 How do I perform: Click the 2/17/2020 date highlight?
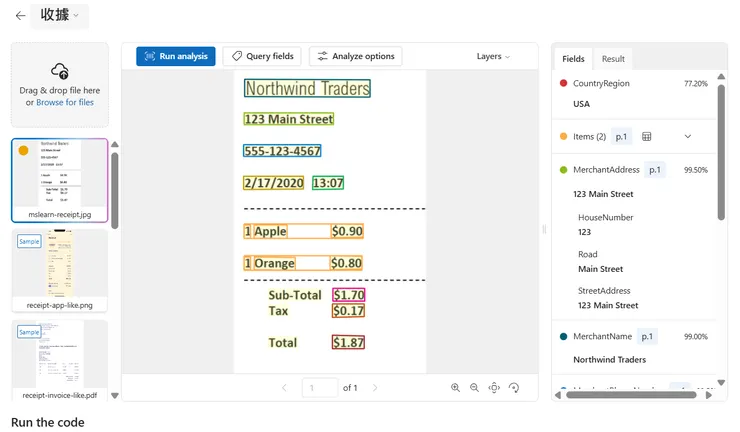pyautogui.click(x=274, y=183)
